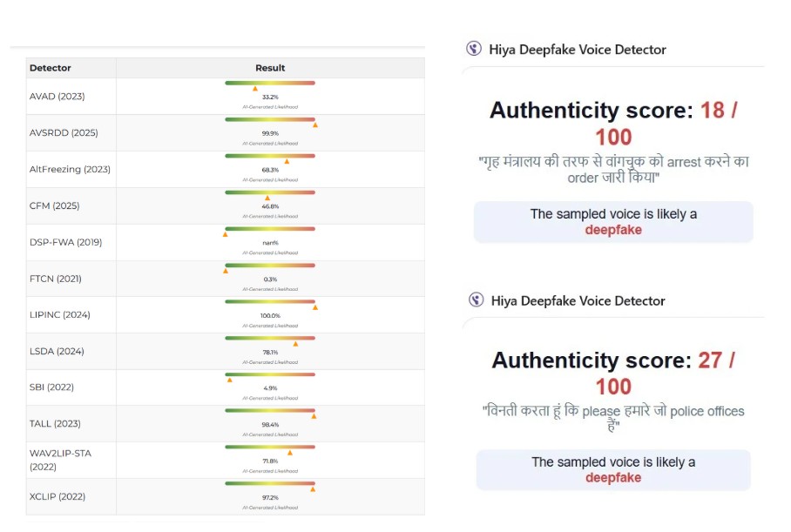Click the top Hiya phone logo icon
Image resolution: width=791 pixels, height=532 pixels.
click(x=474, y=49)
